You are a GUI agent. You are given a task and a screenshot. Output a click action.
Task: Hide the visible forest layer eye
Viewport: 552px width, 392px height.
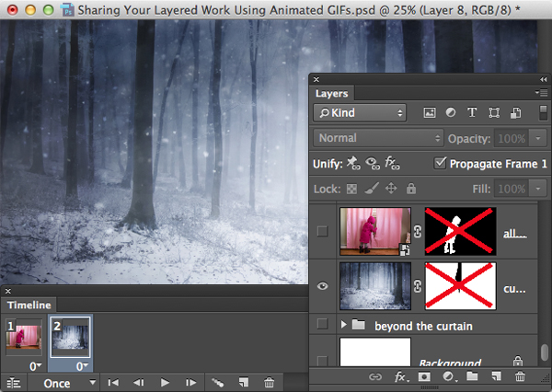322,285
